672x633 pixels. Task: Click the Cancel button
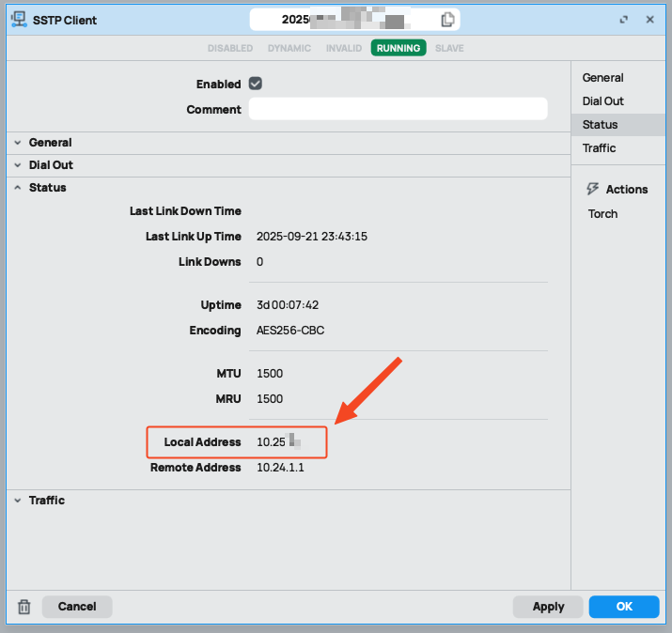[x=77, y=607]
